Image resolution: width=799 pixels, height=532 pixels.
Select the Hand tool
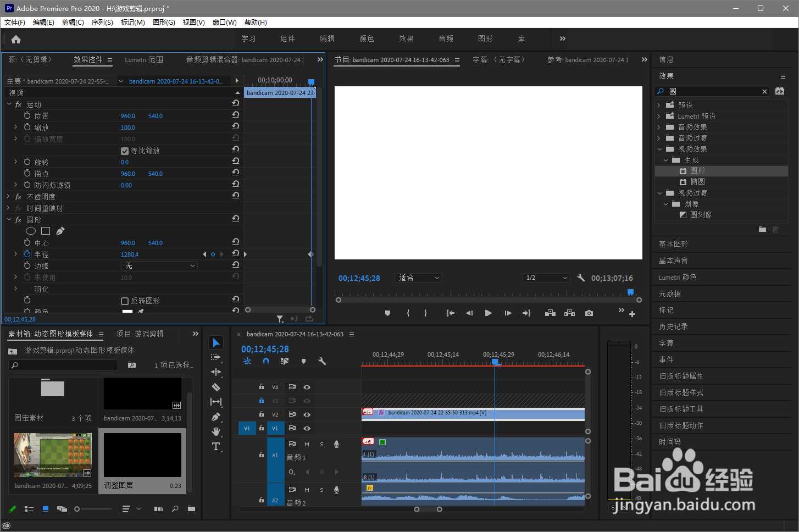pyautogui.click(x=216, y=431)
